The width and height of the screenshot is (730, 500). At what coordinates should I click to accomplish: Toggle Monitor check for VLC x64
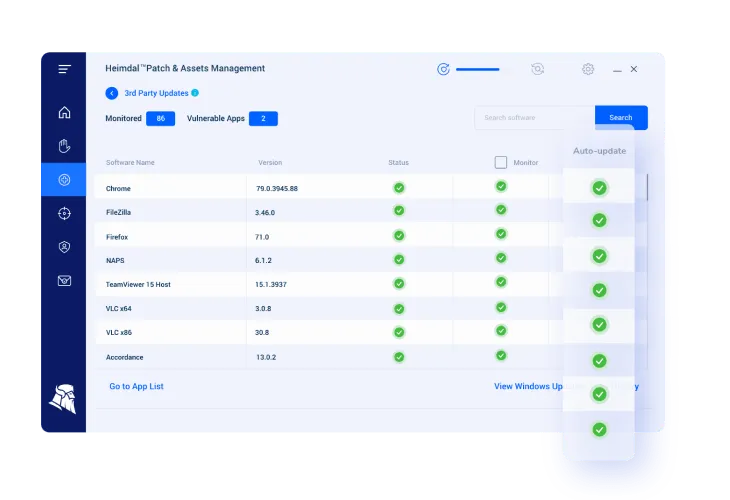pyautogui.click(x=501, y=307)
